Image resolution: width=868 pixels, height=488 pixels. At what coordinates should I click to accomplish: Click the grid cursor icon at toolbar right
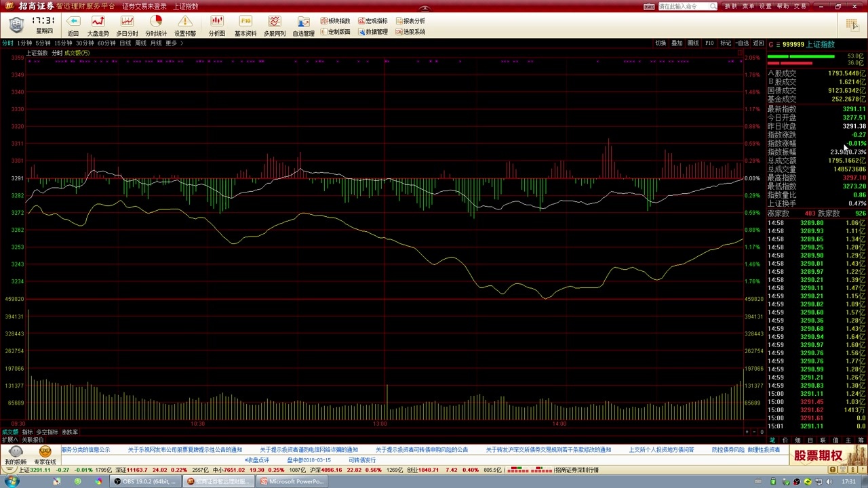[x=852, y=24]
